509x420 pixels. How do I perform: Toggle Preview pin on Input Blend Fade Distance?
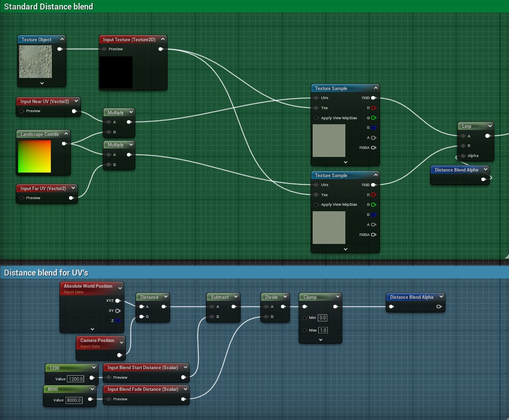tap(109, 399)
